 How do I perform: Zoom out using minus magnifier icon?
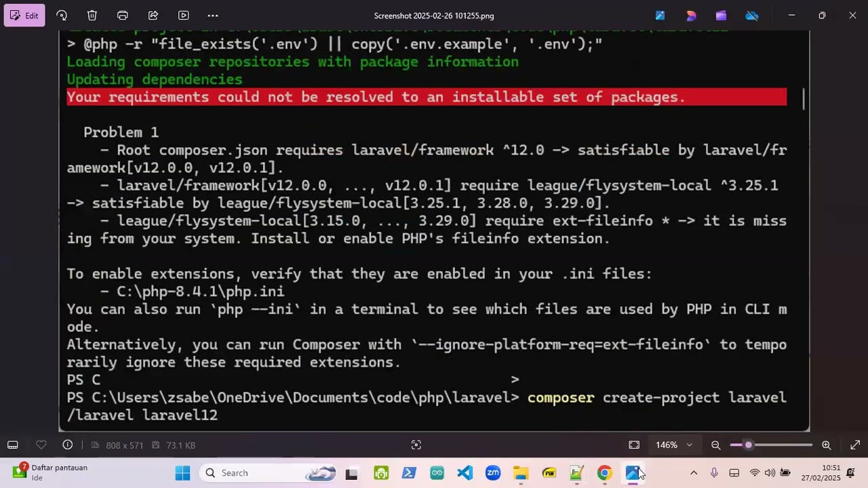tap(715, 445)
